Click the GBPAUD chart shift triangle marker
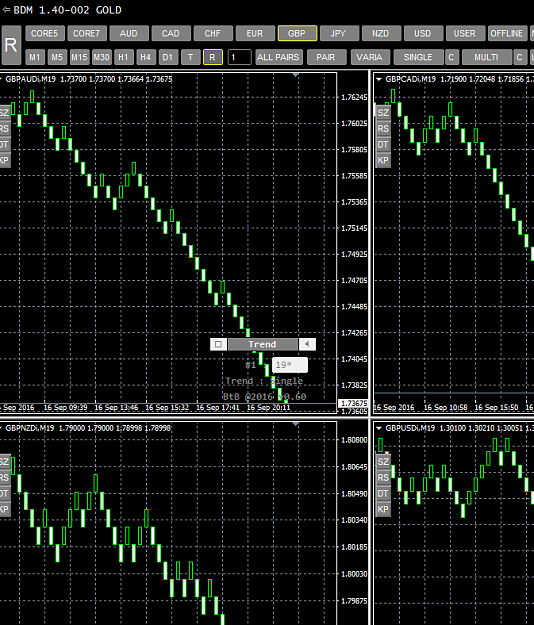Image resolution: width=534 pixels, height=625 pixels. [x=295, y=75]
